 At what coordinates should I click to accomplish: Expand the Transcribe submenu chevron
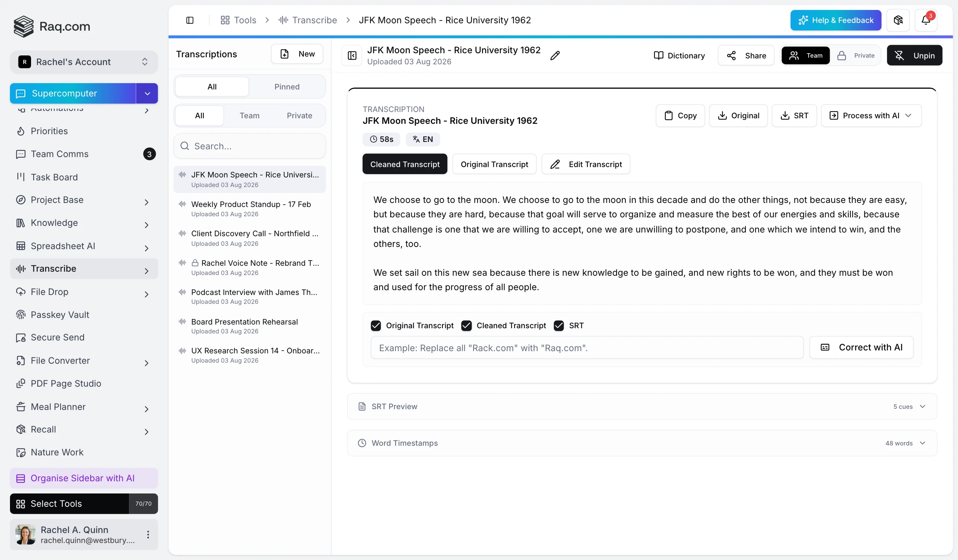(x=146, y=271)
